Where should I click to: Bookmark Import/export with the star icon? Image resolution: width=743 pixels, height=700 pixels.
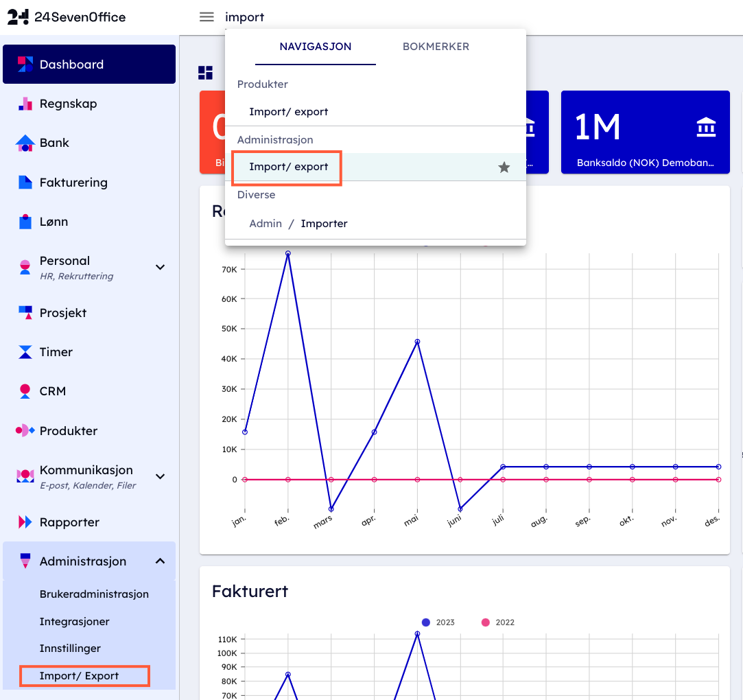[504, 167]
